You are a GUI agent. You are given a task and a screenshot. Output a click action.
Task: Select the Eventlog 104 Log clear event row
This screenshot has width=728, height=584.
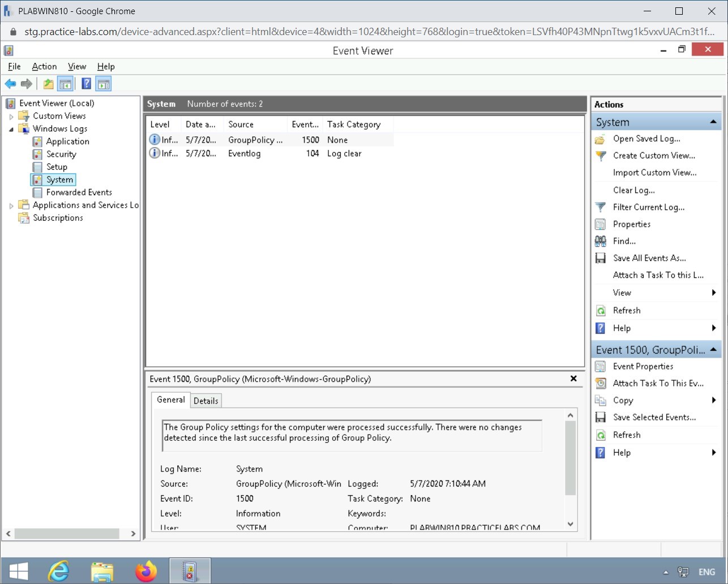tap(255, 153)
